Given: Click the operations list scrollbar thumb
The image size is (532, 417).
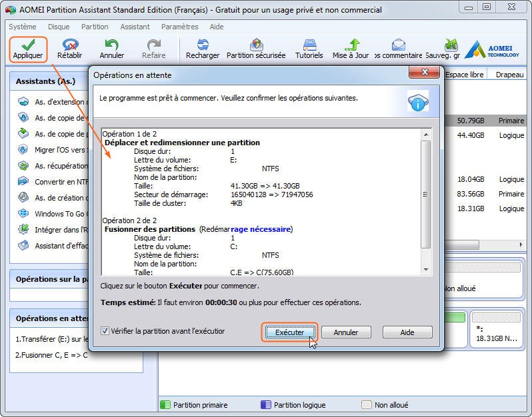Looking at the screenshot, I should (x=426, y=195).
